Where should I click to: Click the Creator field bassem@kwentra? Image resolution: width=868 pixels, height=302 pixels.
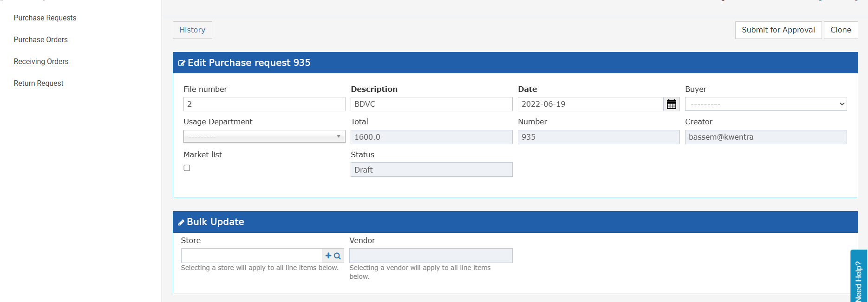point(766,137)
